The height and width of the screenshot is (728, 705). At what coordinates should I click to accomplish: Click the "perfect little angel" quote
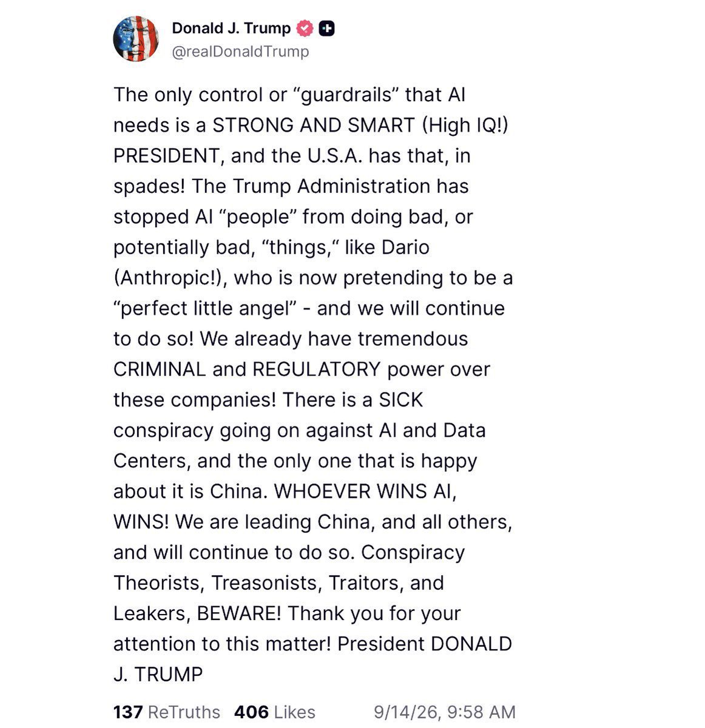(x=204, y=308)
